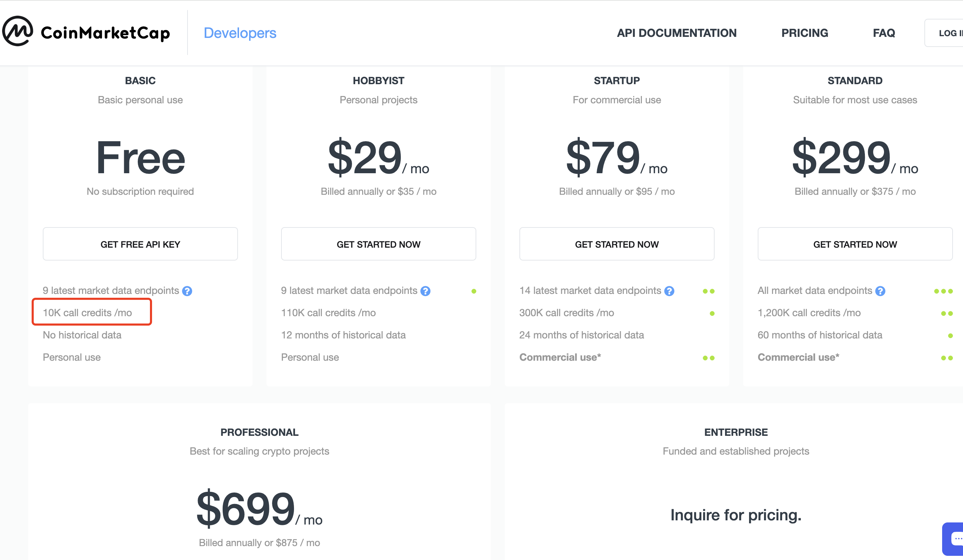
Task: Click help icon beside Startup 14 endpoints
Action: (669, 291)
